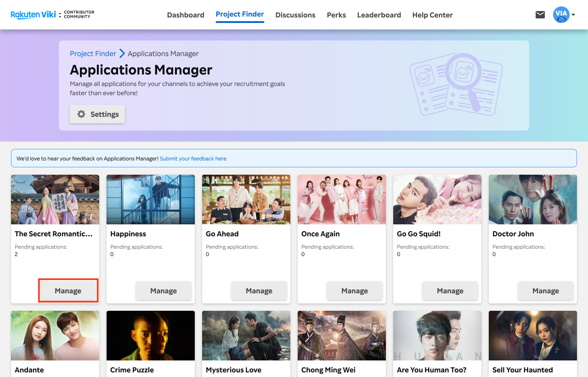The height and width of the screenshot is (377, 588).
Task: Click the Doctor John title
Action: 513,234
